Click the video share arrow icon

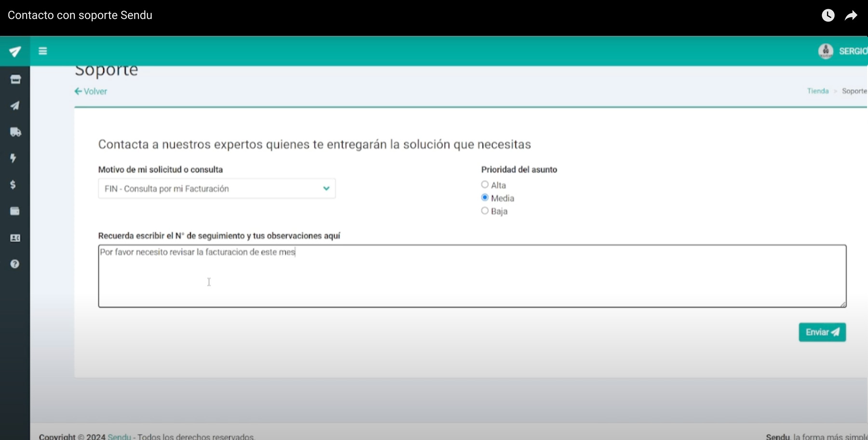coord(851,15)
